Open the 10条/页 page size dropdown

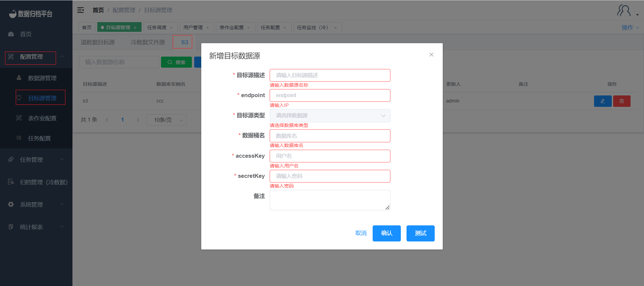point(166,120)
